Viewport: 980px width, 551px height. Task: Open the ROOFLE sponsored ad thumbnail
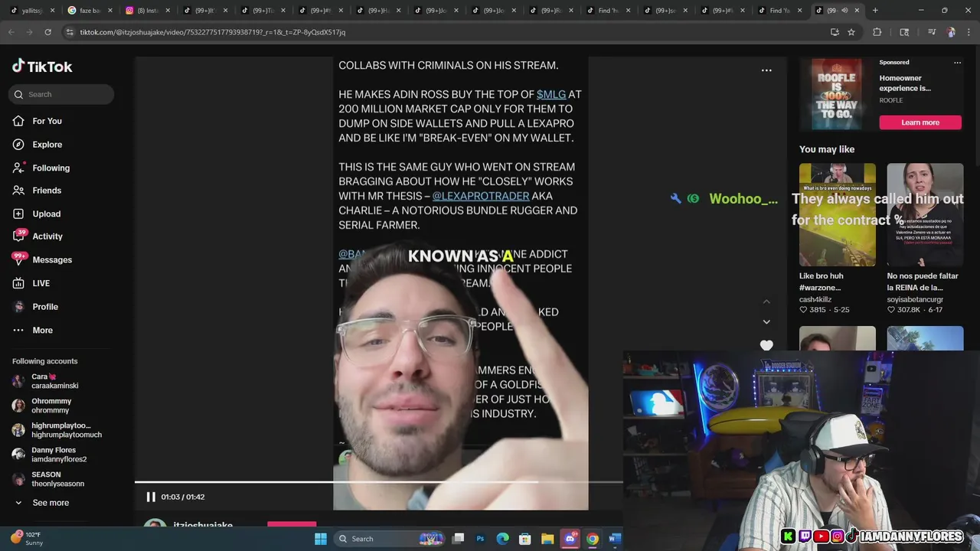tap(836, 93)
